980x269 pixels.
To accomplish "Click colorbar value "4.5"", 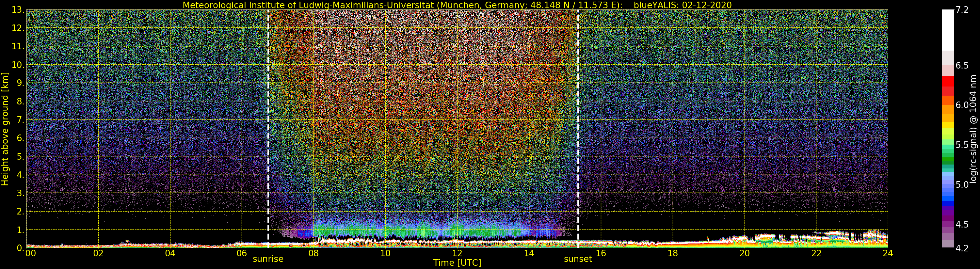I will 962,225.
